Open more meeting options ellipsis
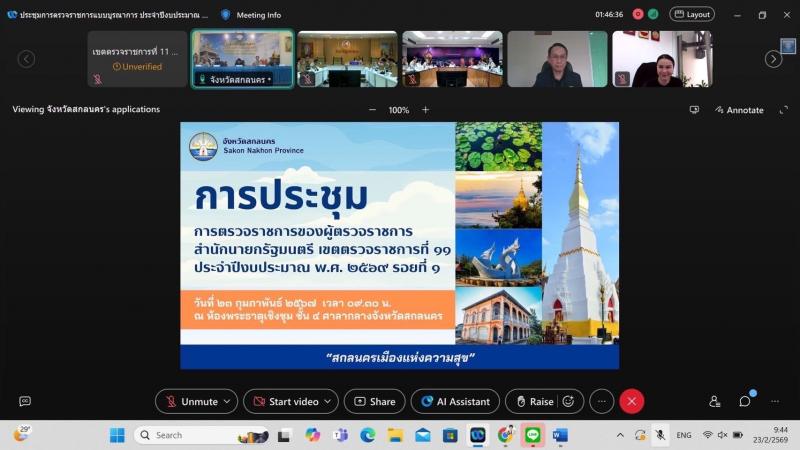Viewport: 800px width, 450px height. tap(602, 402)
